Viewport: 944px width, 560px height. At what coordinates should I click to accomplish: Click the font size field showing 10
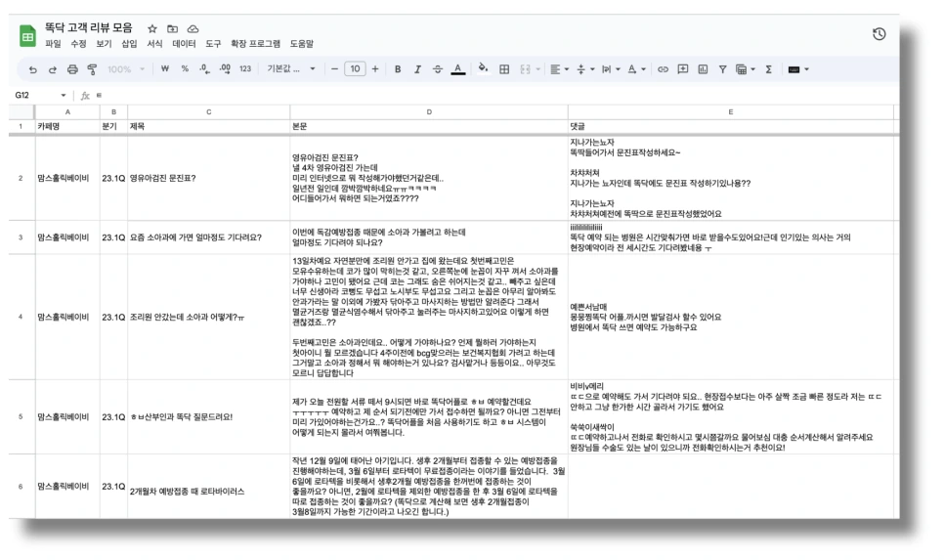tap(355, 69)
